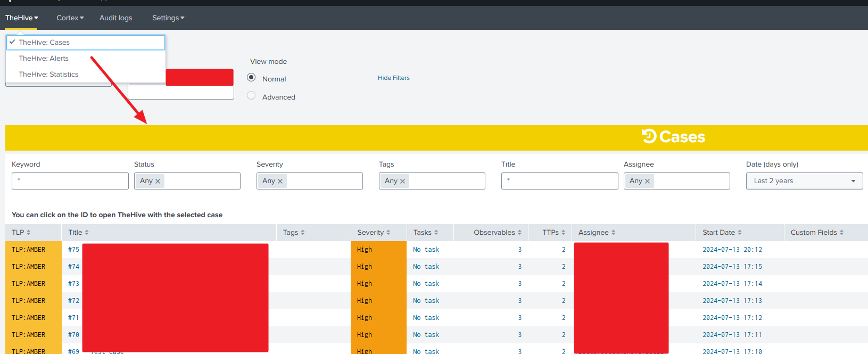Sort table by TTPs column
Viewport: 868px width, 354px height.
554,233
